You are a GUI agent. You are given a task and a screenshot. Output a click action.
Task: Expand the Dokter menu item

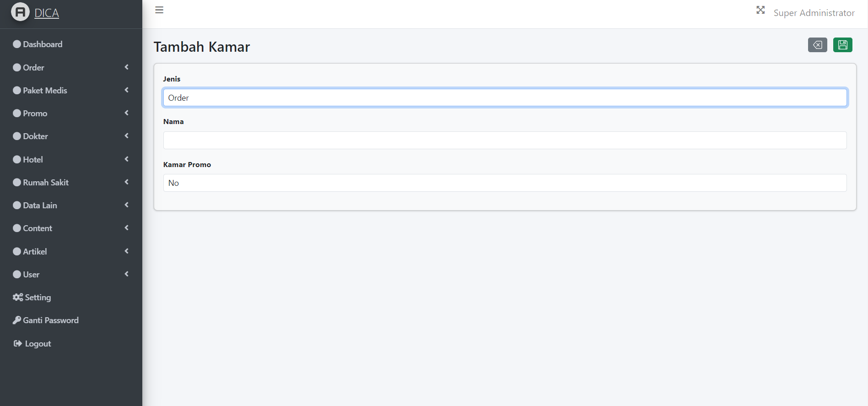point(71,136)
